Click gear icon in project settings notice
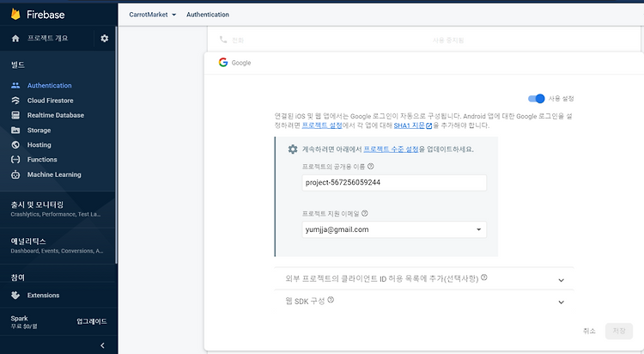 (293, 150)
